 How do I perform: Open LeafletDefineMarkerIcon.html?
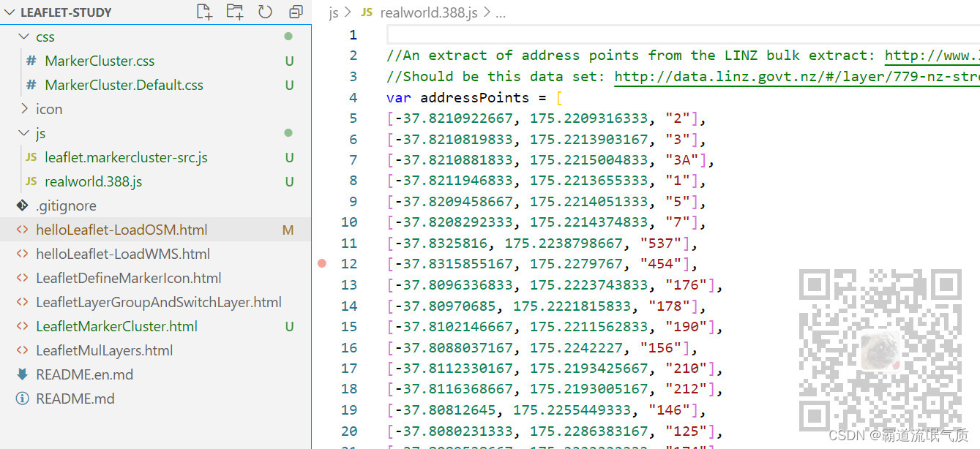click(129, 278)
